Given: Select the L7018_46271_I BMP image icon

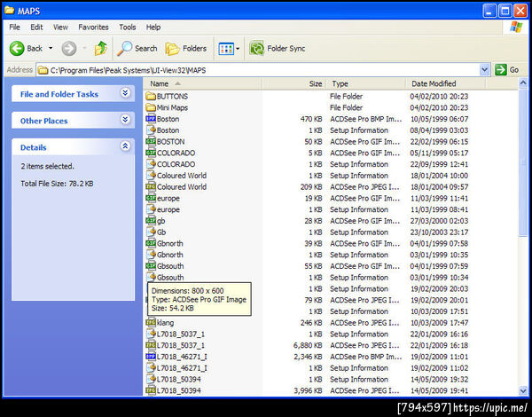Looking at the screenshot, I should point(151,357).
